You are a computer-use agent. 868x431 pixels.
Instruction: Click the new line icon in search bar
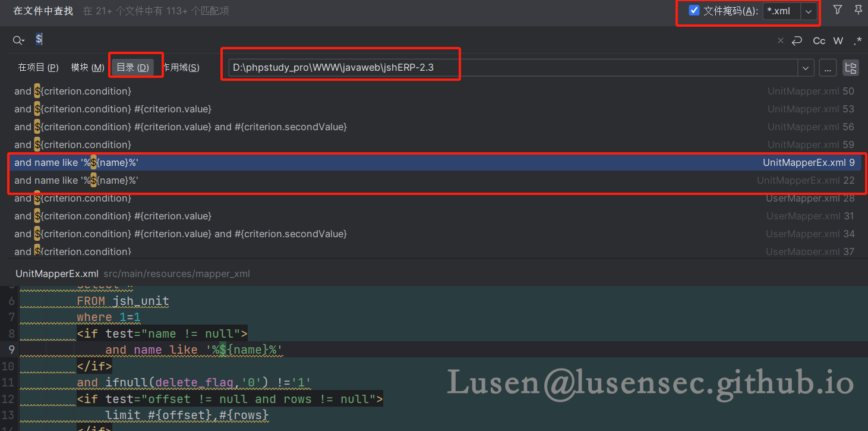click(797, 40)
